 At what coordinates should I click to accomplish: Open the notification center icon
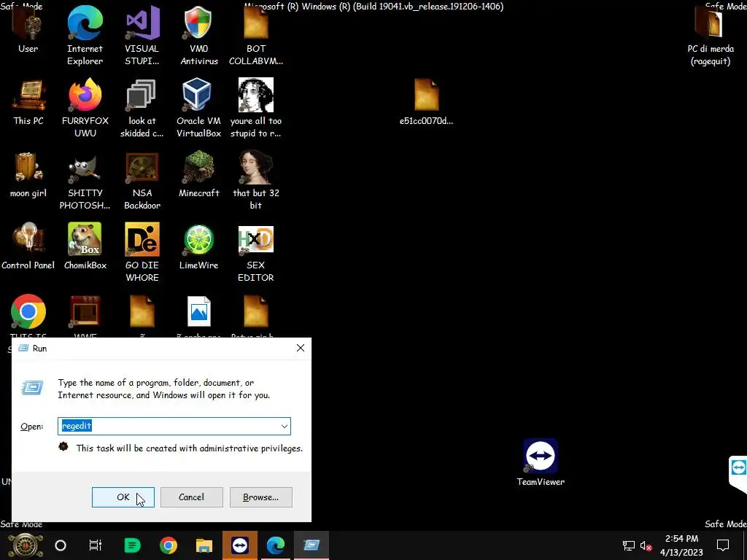pos(723,545)
